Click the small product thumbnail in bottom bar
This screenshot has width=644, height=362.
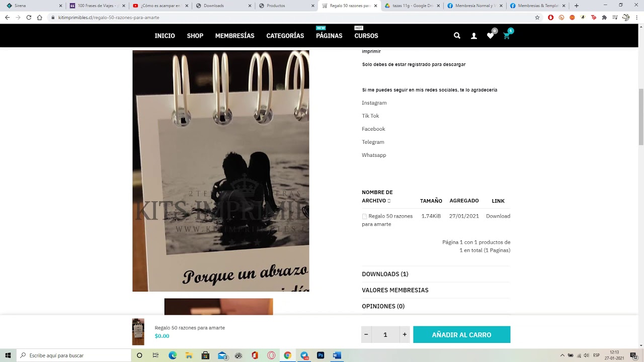[138, 332]
